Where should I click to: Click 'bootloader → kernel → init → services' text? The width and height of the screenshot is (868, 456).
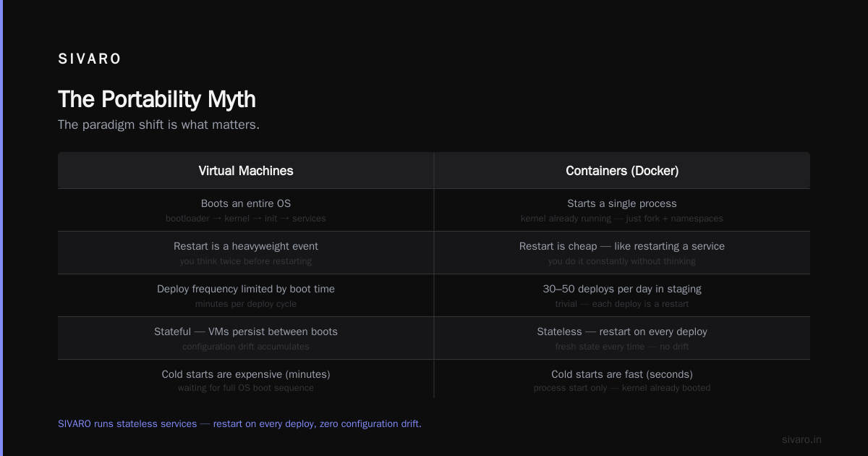point(246,218)
